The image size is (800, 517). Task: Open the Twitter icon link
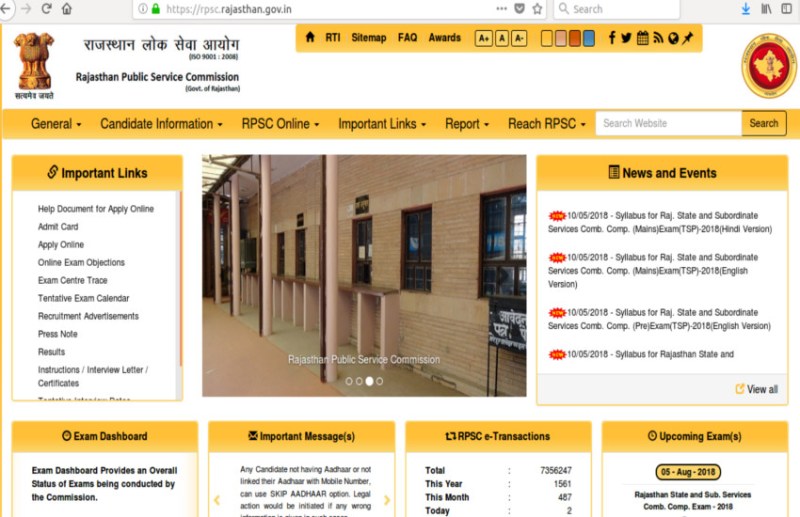627,38
